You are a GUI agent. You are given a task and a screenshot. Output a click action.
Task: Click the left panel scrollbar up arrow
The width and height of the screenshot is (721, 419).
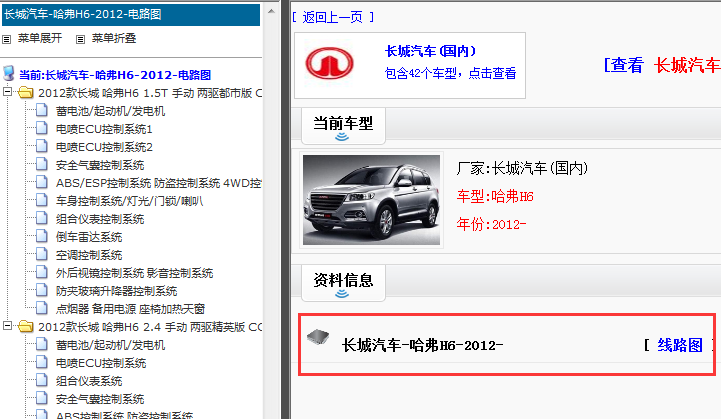click(271, 11)
